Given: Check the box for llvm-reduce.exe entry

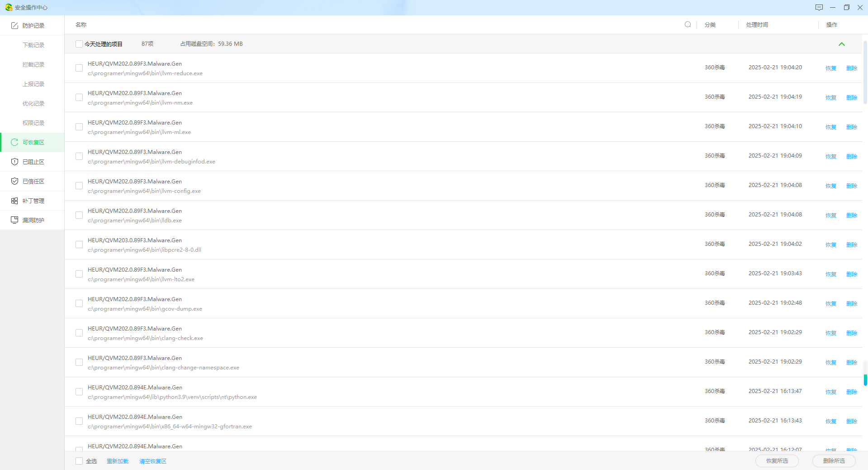Looking at the screenshot, I should 79,68.
